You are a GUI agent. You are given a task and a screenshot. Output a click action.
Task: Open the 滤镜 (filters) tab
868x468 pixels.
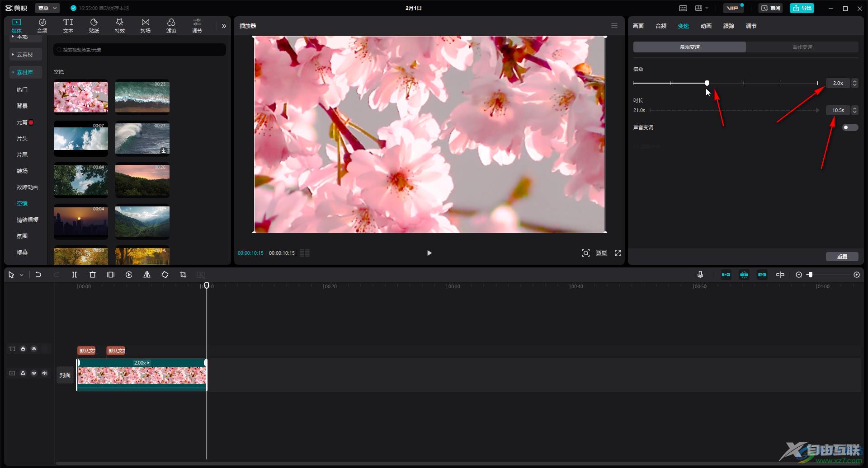(171, 26)
